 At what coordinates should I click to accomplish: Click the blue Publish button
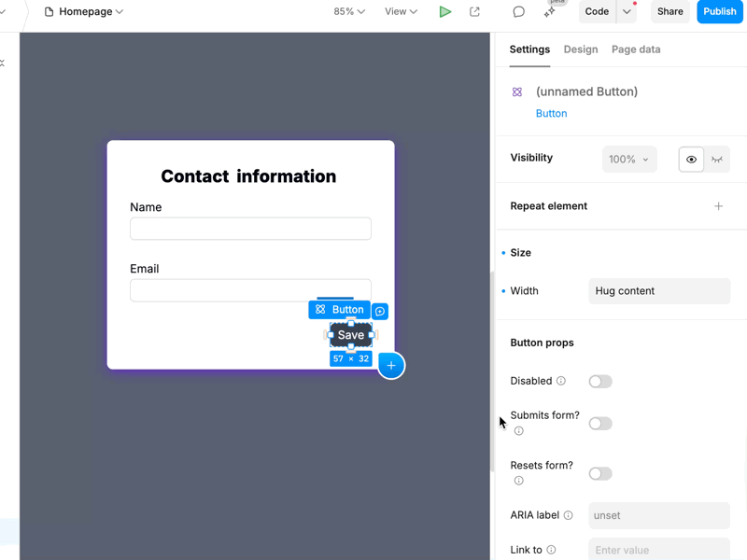coord(719,12)
